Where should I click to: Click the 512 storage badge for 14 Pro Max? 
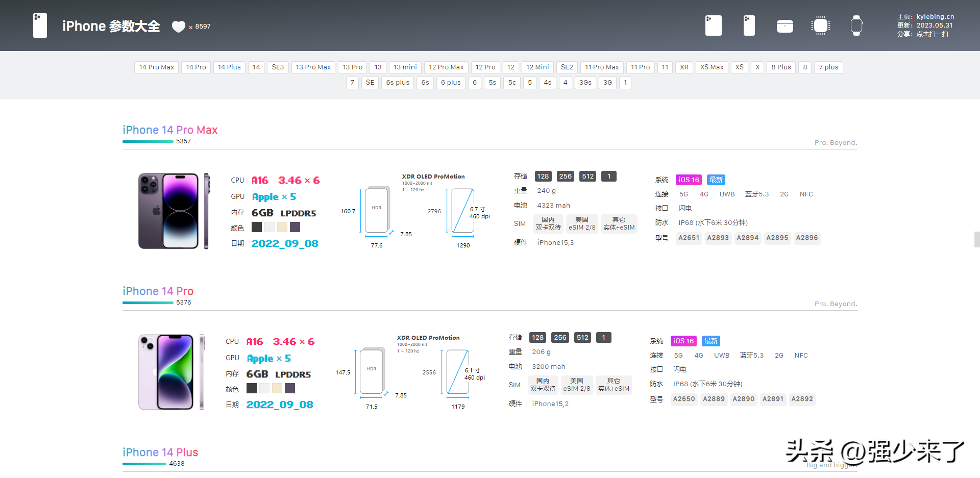pyautogui.click(x=588, y=177)
